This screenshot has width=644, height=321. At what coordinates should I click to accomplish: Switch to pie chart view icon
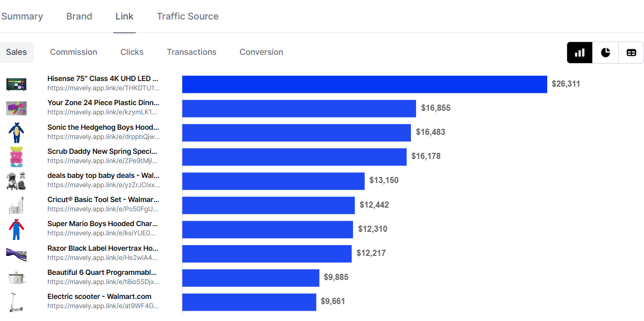606,53
